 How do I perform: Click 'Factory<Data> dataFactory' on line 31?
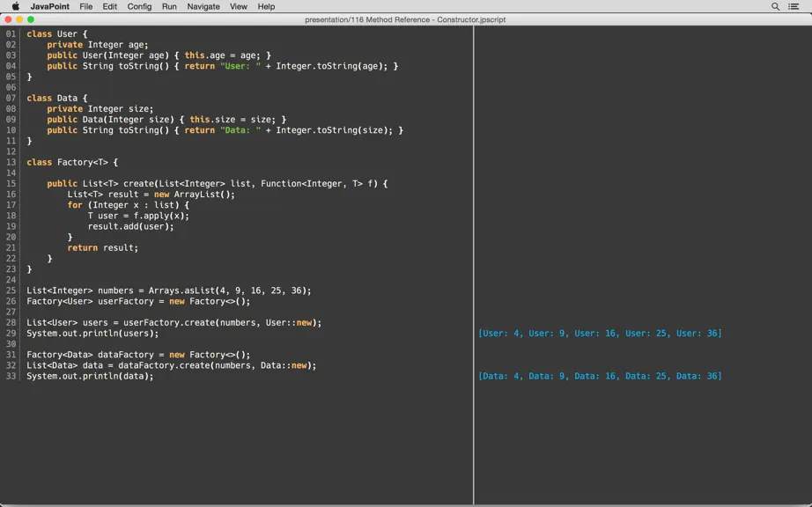coord(90,355)
